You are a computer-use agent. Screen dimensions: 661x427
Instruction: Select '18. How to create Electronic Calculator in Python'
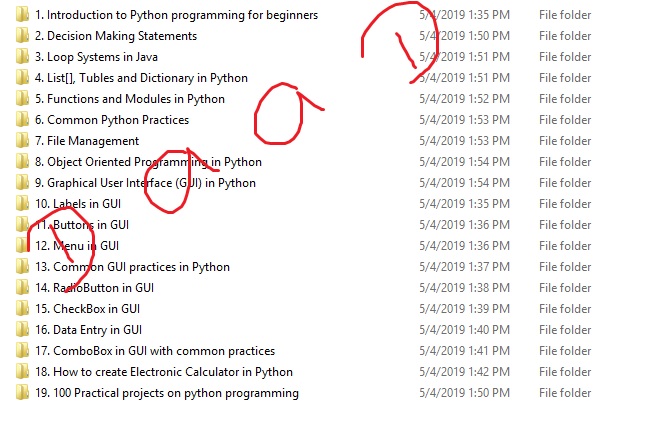pyautogui.click(x=164, y=372)
